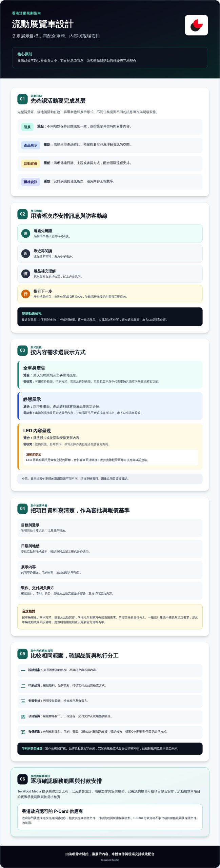Click the heading 先確認活動要完成甚麼
220x868 pixels.
pyautogui.click(x=58, y=101)
